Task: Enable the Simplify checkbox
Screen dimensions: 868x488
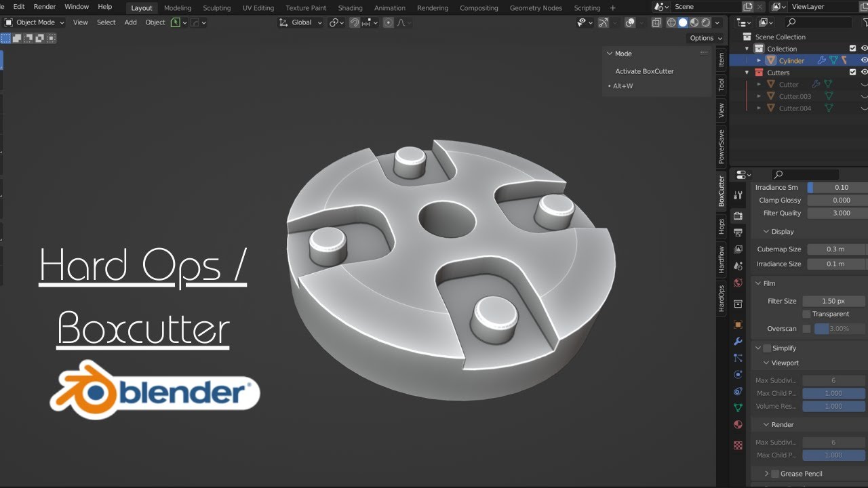Action: coord(767,348)
